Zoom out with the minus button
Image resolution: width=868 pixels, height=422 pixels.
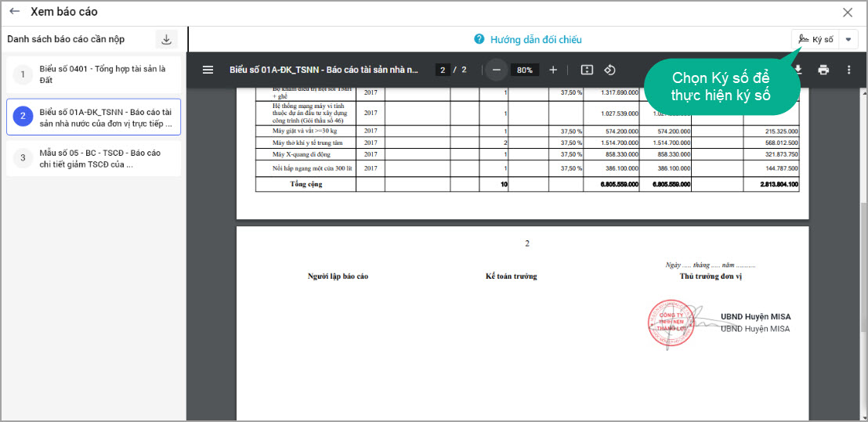497,70
